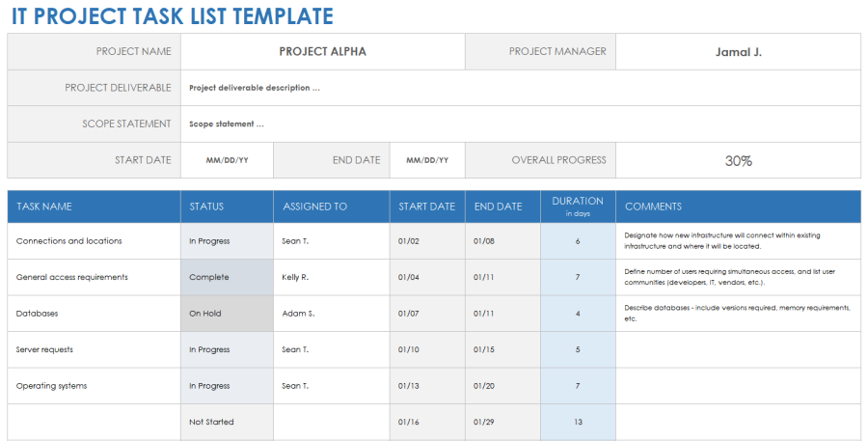Click the 01/15 end date for Server requests
The width and height of the screenshot is (868, 441).
pyautogui.click(x=502, y=349)
